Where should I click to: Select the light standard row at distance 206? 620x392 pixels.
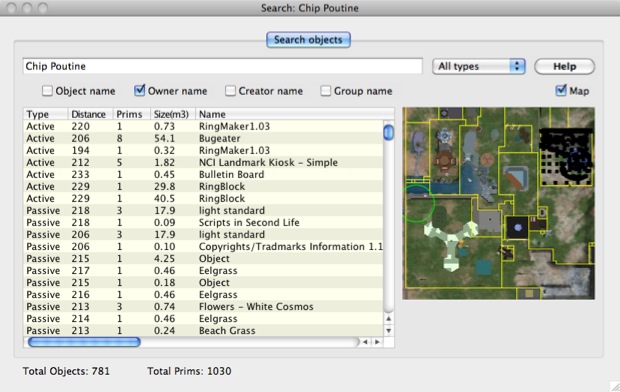point(203,235)
